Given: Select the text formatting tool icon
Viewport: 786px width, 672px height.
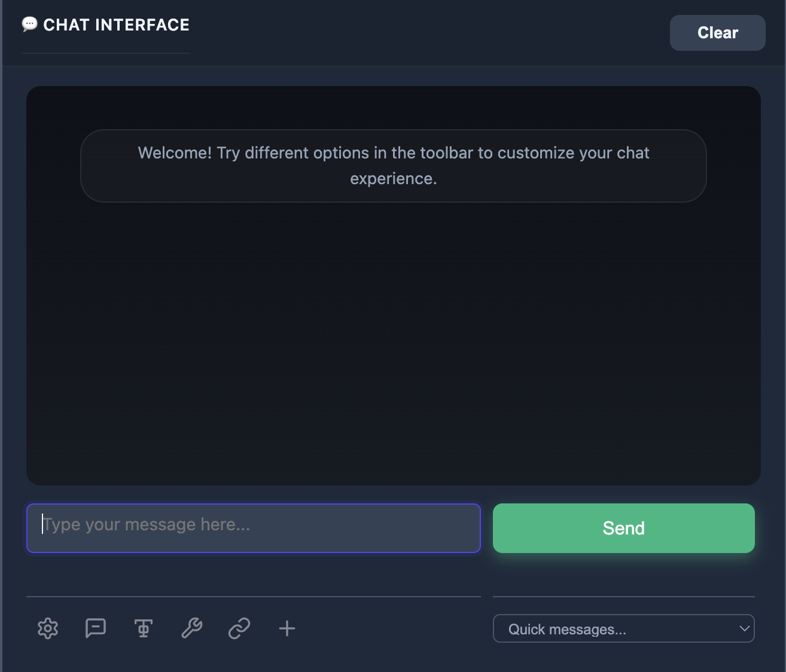Looking at the screenshot, I should (x=144, y=628).
